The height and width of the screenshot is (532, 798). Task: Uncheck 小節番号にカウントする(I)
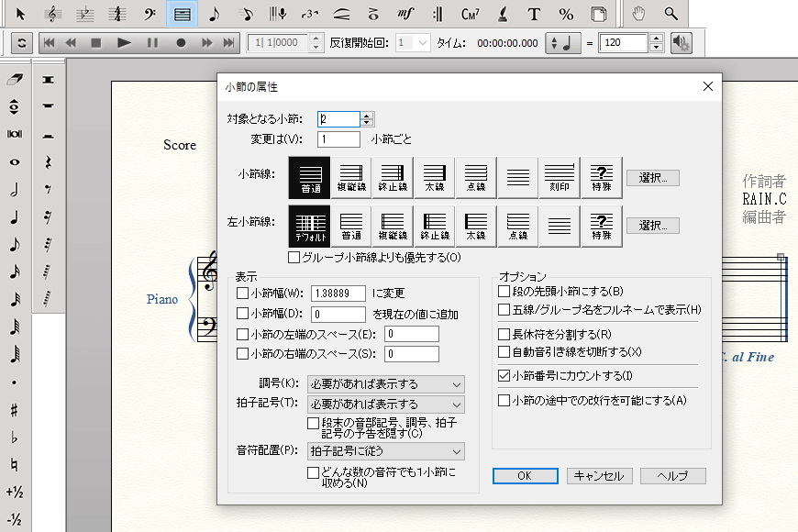click(x=504, y=375)
